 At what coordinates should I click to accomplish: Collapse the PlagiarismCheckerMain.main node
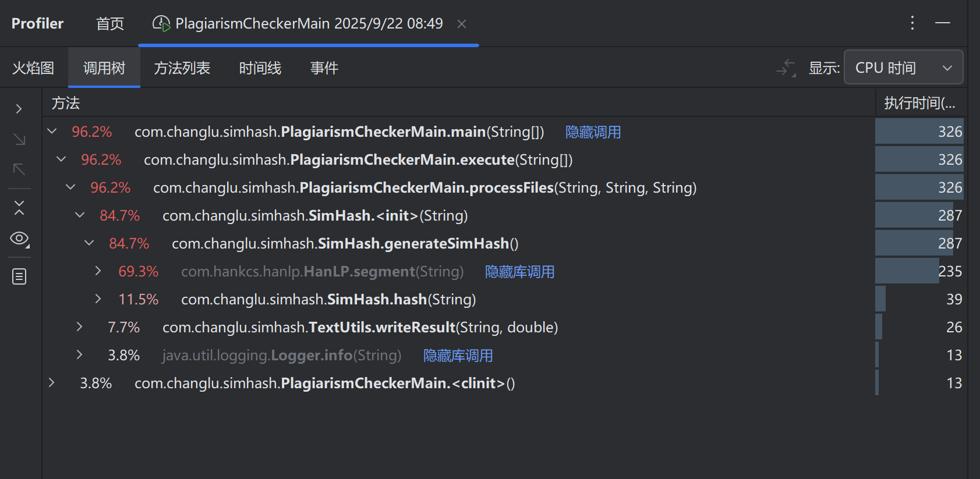[52, 131]
